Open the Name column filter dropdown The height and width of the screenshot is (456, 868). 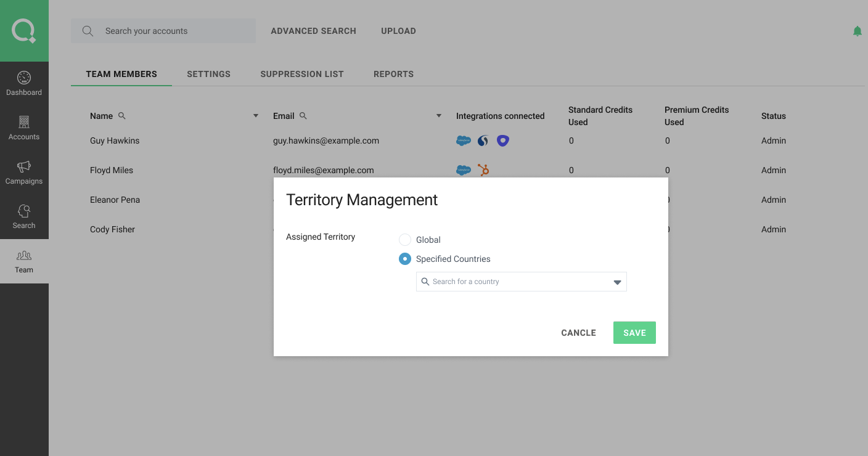point(255,115)
